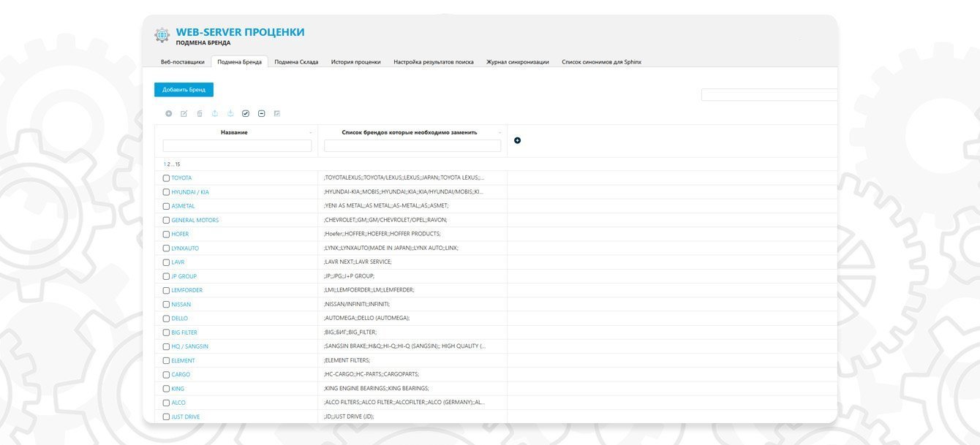Click the ';LAVR NEXT;;LAVR SERVICE;' cell
Viewport: 980px width, 445px height.
[412, 262]
